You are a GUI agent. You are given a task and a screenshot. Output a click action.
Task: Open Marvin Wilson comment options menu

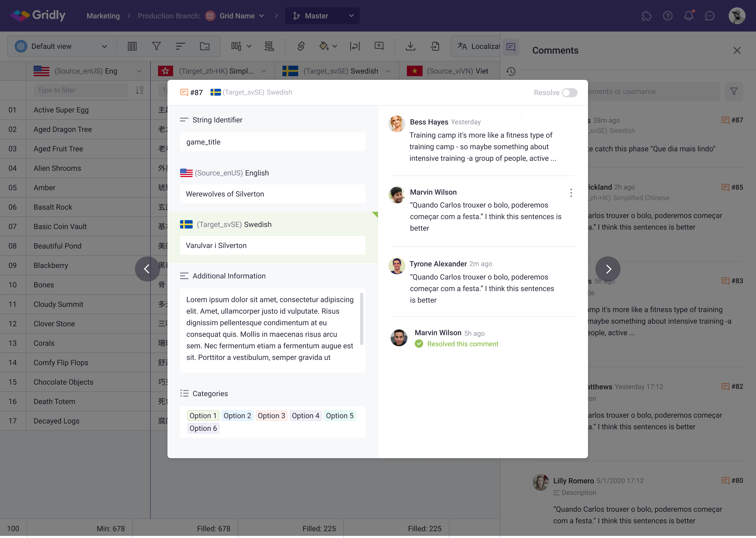click(571, 193)
